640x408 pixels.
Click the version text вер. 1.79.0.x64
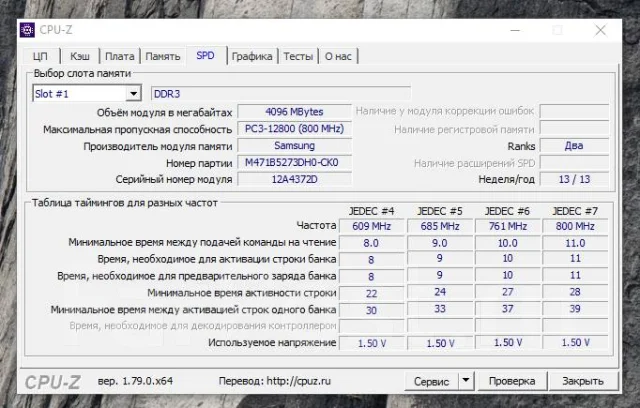(x=136, y=381)
